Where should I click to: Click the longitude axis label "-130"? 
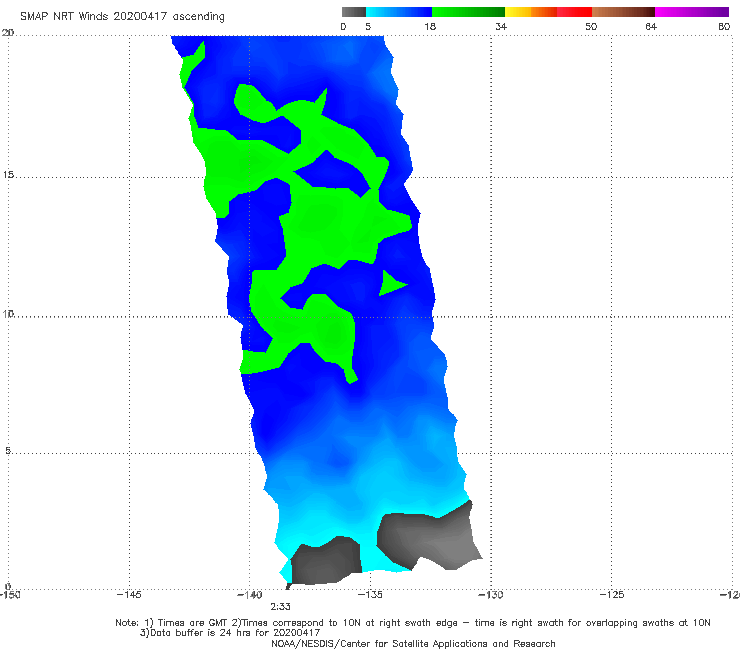491,595
